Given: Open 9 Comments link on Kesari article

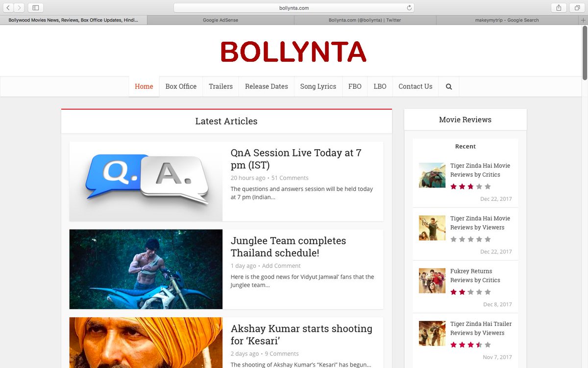Looking at the screenshot, I should click(x=282, y=354).
